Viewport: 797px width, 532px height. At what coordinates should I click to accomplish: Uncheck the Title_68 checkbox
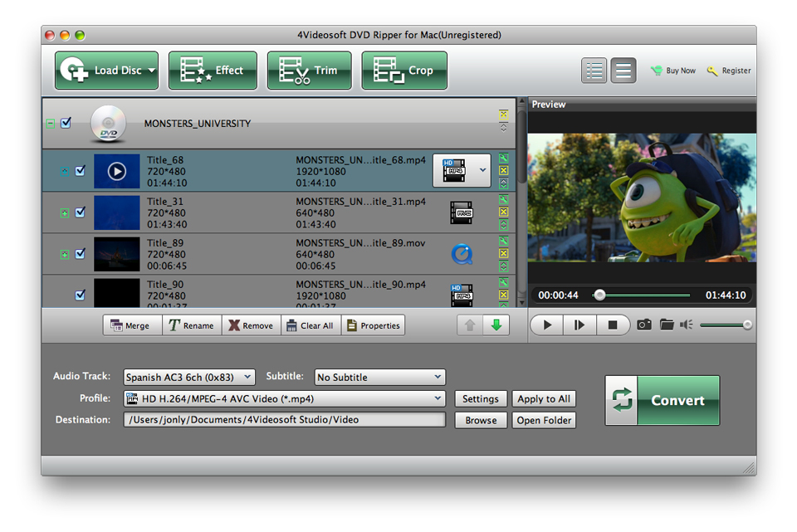click(x=81, y=171)
